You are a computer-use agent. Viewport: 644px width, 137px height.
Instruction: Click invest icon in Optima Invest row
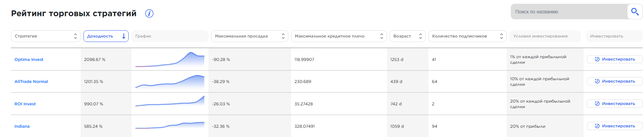click(597, 59)
